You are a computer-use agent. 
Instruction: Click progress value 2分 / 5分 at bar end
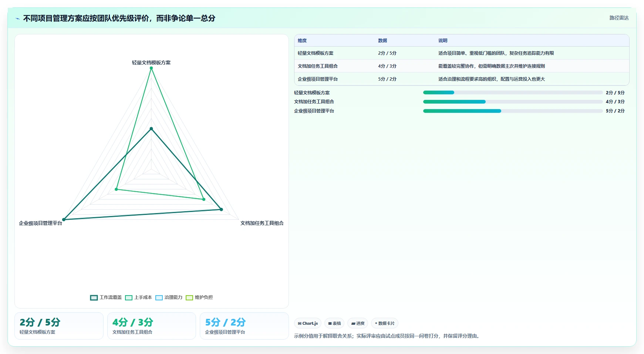[615, 93]
